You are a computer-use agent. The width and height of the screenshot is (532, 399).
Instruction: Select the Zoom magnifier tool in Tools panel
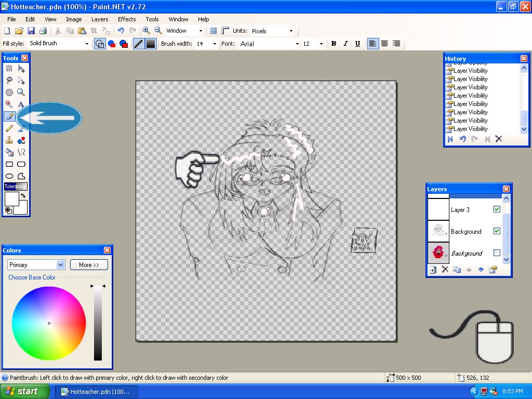[21, 92]
